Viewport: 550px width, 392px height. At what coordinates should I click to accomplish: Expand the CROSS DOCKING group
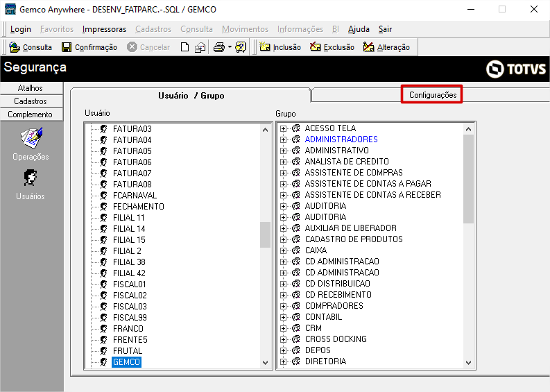click(x=283, y=339)
